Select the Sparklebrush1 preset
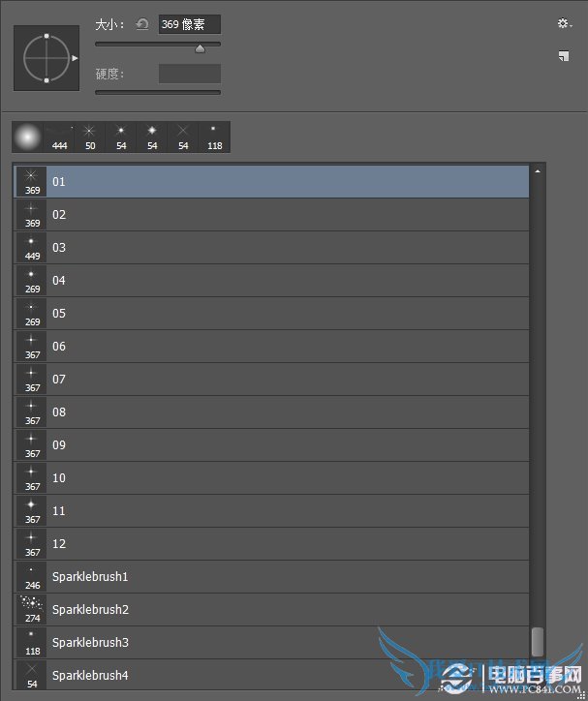 click(x=272, y=577)
